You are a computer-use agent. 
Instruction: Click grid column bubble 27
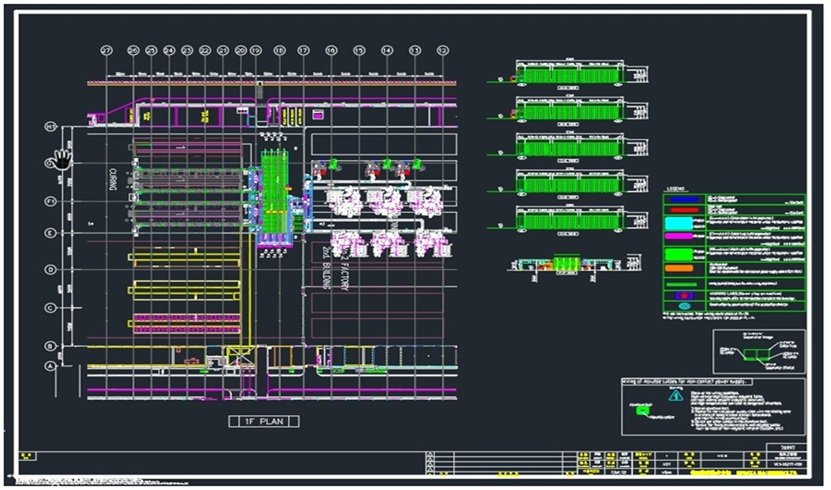(x=106, y=50)
